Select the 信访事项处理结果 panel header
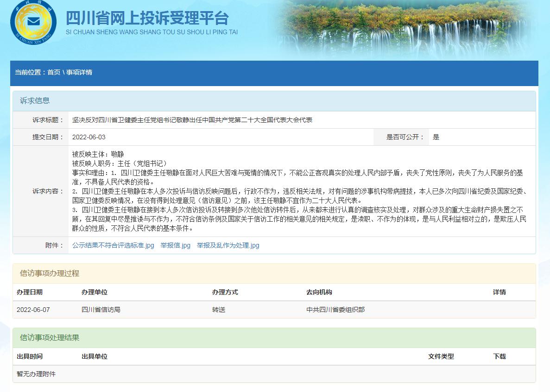Screen dimensions: 550x392 [274, 338]
